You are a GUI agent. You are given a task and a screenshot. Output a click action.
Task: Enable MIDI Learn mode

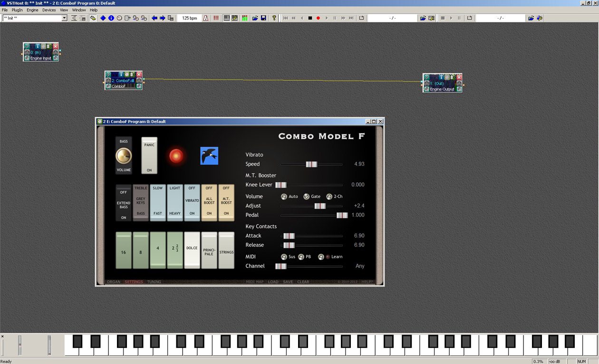pos(321,257)
